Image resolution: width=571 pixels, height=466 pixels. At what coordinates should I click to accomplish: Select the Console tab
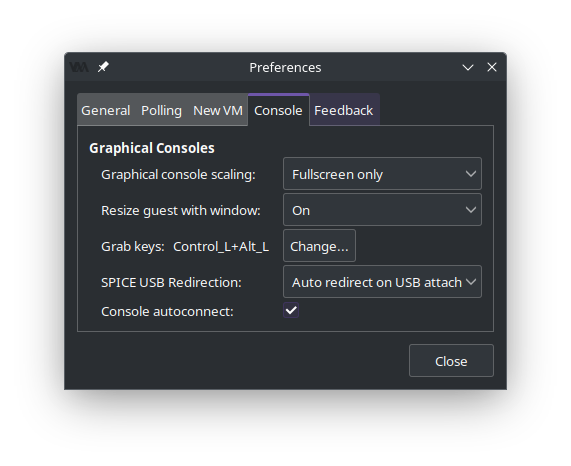(278, 110)
